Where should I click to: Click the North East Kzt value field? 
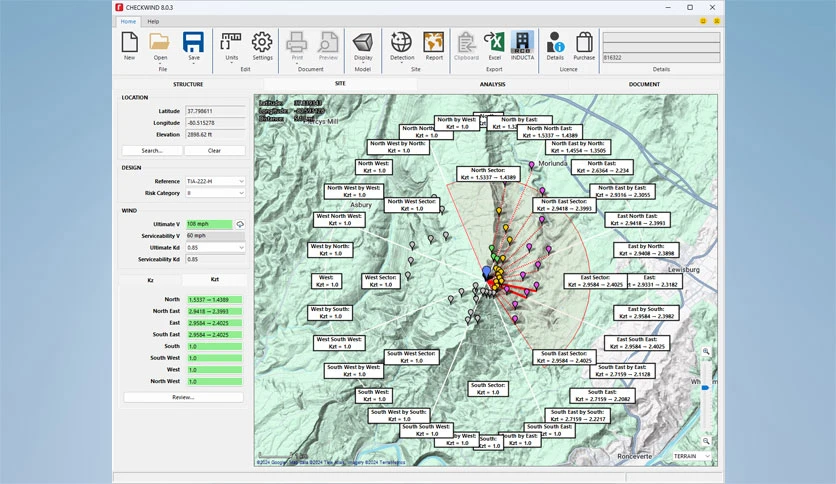pyautogui.click(x=214, y=311)
